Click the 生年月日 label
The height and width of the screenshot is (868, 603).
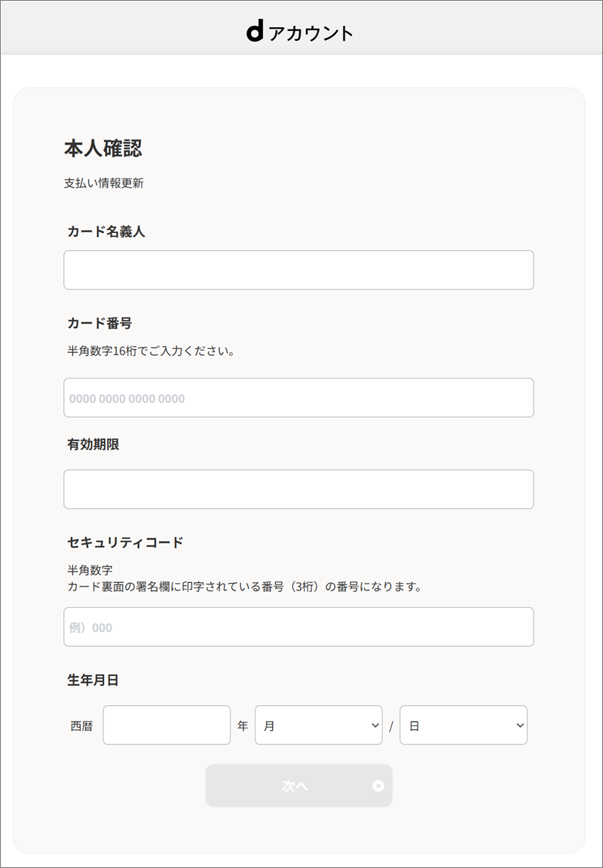[93, 680]
